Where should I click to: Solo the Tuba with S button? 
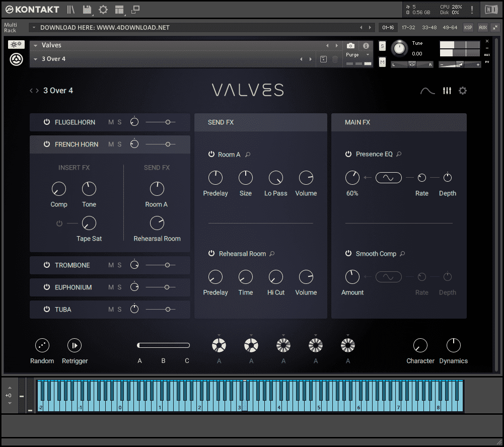(119, 309)
